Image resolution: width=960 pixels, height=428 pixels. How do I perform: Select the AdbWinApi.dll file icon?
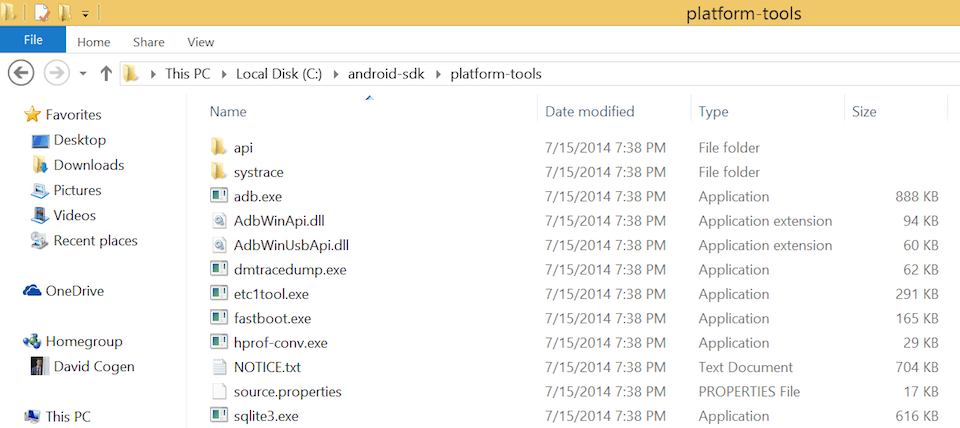(219, 221)
